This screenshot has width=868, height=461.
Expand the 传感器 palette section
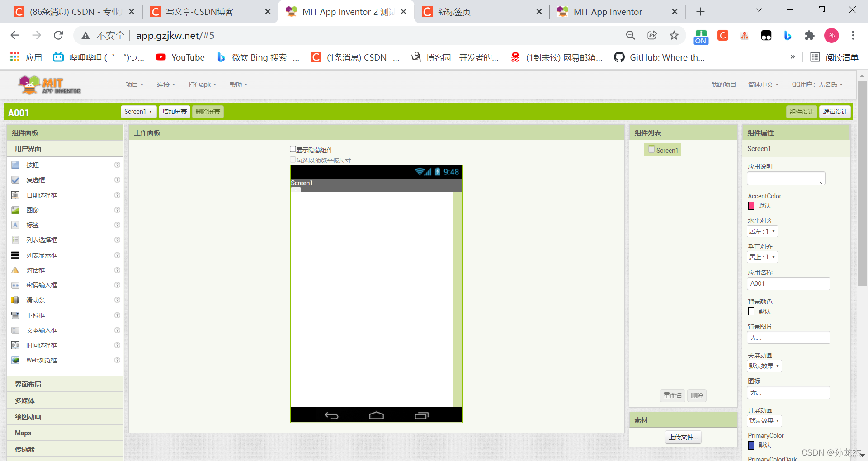(x=65, y=449)
